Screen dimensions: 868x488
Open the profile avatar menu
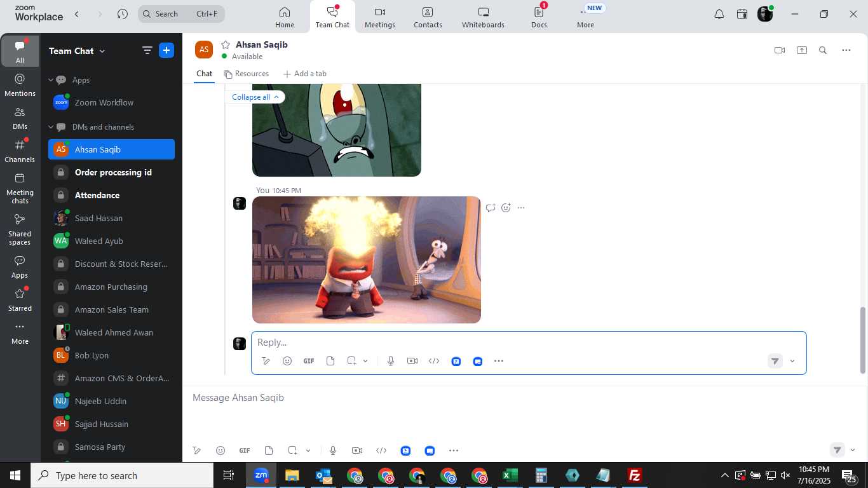pos(765,14)
